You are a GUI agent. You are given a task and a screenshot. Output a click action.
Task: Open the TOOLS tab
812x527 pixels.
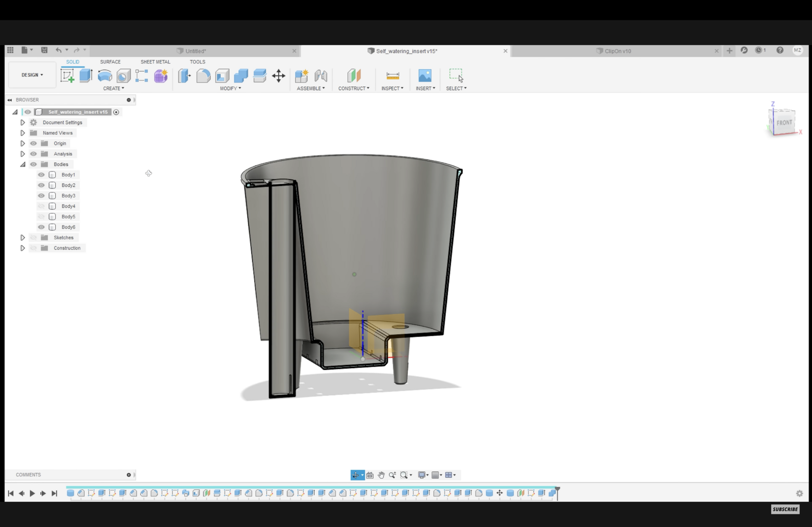(197, 62)
